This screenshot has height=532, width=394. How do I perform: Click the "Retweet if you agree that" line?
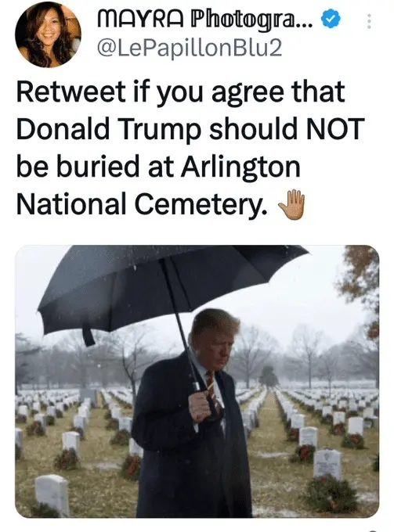[x=181, y=92]
